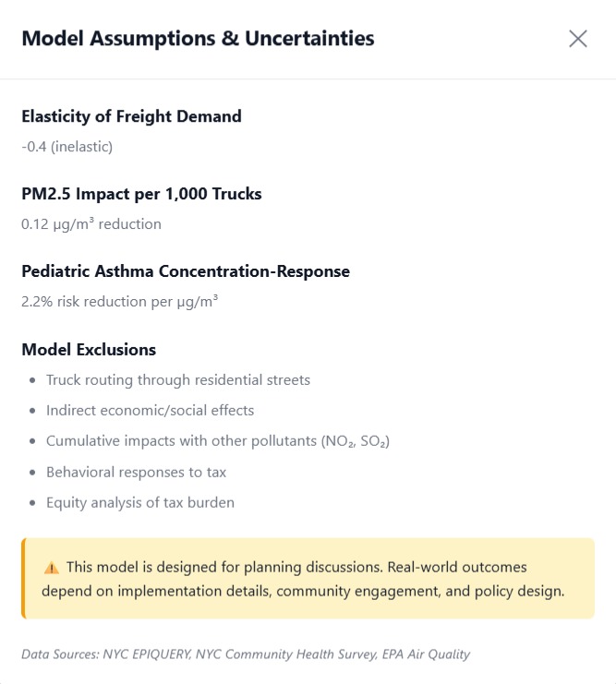Screen dimensions: 616x684
Task: Click the Model Assumptions & Uncertainties title
Action: click(198, 39)
